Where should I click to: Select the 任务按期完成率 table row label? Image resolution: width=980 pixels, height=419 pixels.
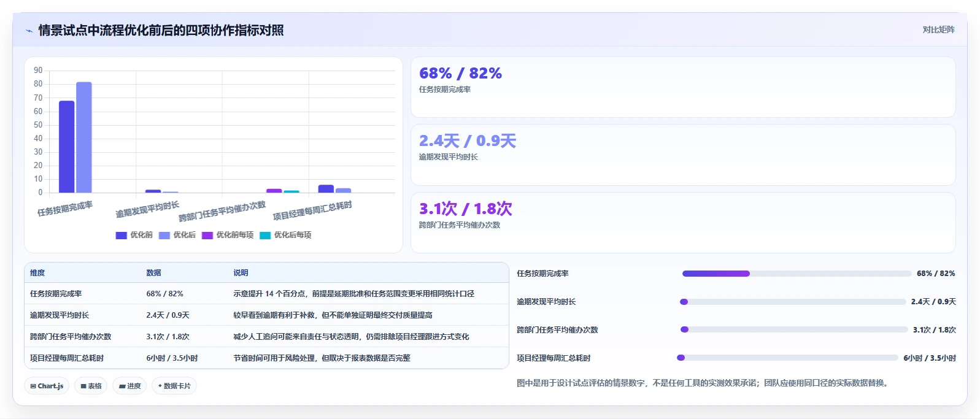[56, 294]
